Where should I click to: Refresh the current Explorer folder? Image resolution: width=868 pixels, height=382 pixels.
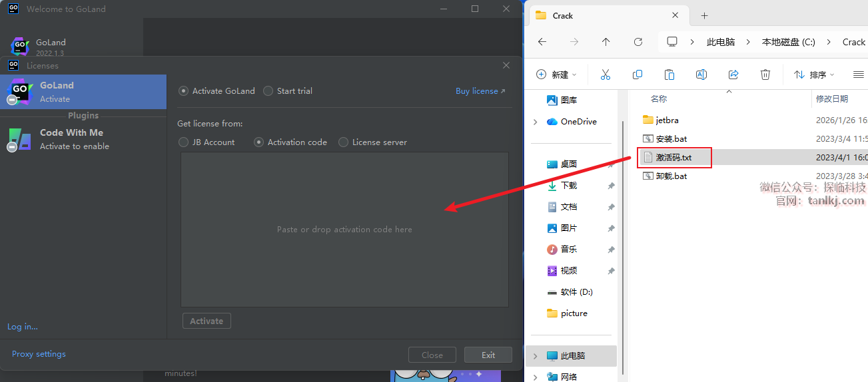[638, 42]
